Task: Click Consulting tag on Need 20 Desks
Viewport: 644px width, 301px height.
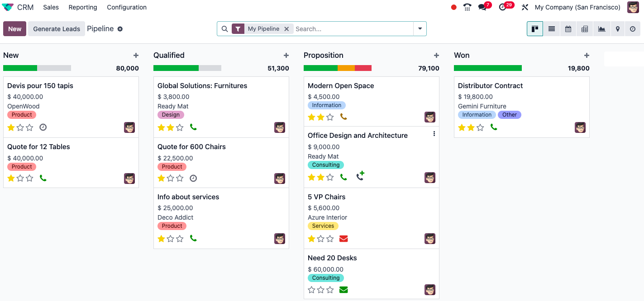Action: pyautogui.click(x=326, y=278)
